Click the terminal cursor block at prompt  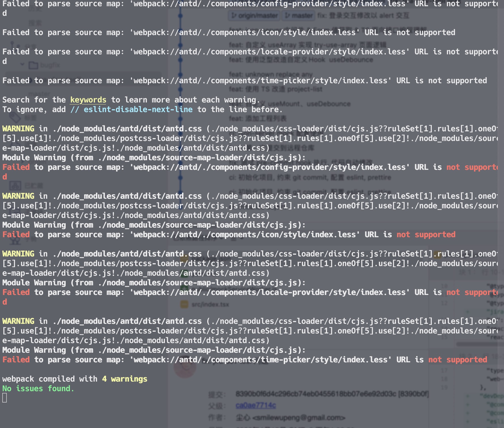click(x=5, y=398)
